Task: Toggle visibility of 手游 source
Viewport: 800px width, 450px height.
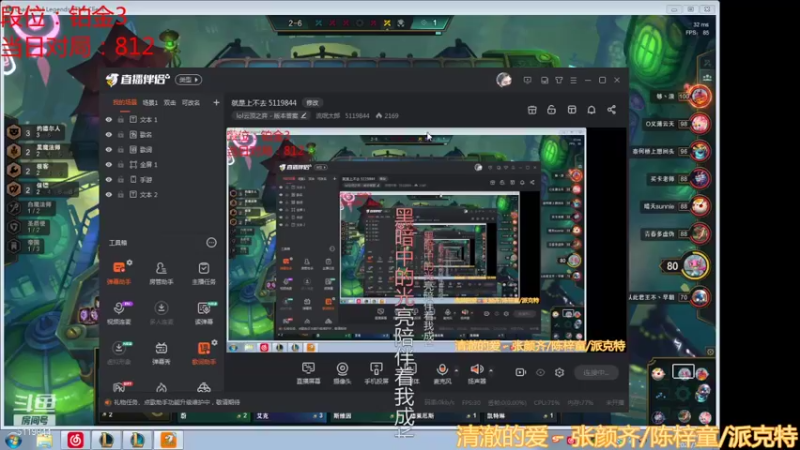Action: coord(109,180)
